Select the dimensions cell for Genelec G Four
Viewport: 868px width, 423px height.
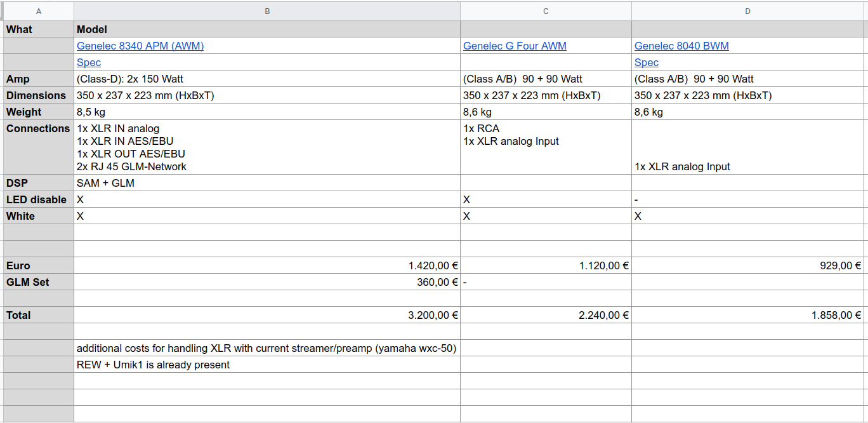click(546, 95)
